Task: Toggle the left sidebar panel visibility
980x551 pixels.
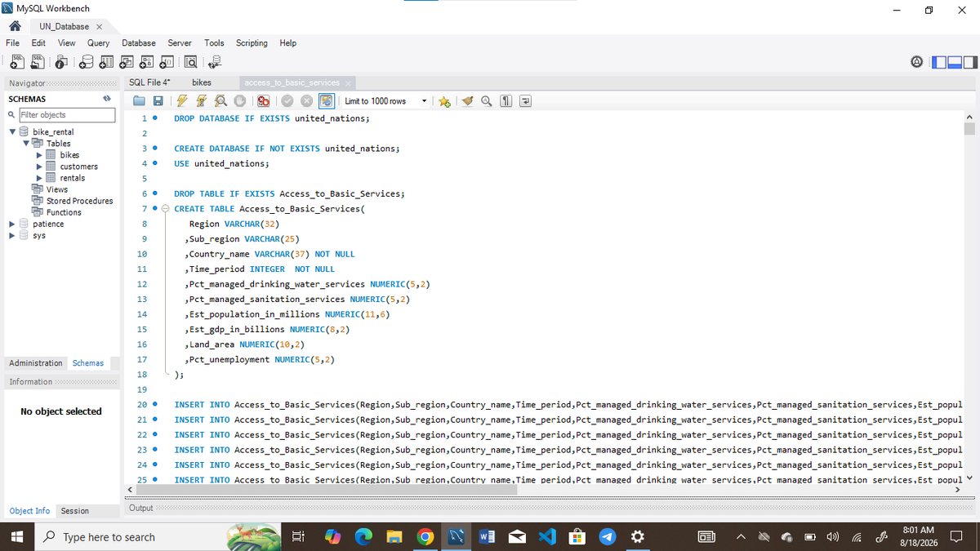Action: (938, 62)
